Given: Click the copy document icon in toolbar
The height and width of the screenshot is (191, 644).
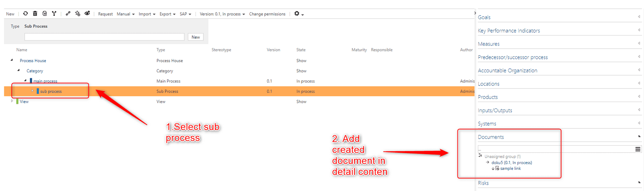Looking at the screenshot, I should (45, 13).
